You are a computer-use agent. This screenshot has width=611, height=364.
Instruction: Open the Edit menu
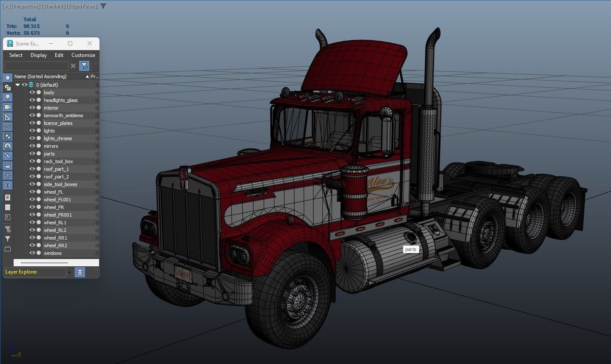tap(59, 55)
